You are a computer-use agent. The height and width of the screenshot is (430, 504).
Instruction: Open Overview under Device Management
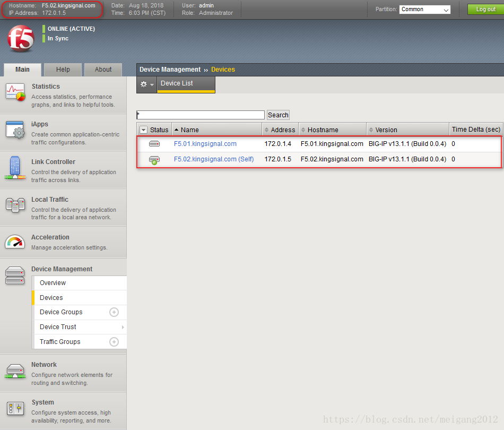(x=80, y=283)
